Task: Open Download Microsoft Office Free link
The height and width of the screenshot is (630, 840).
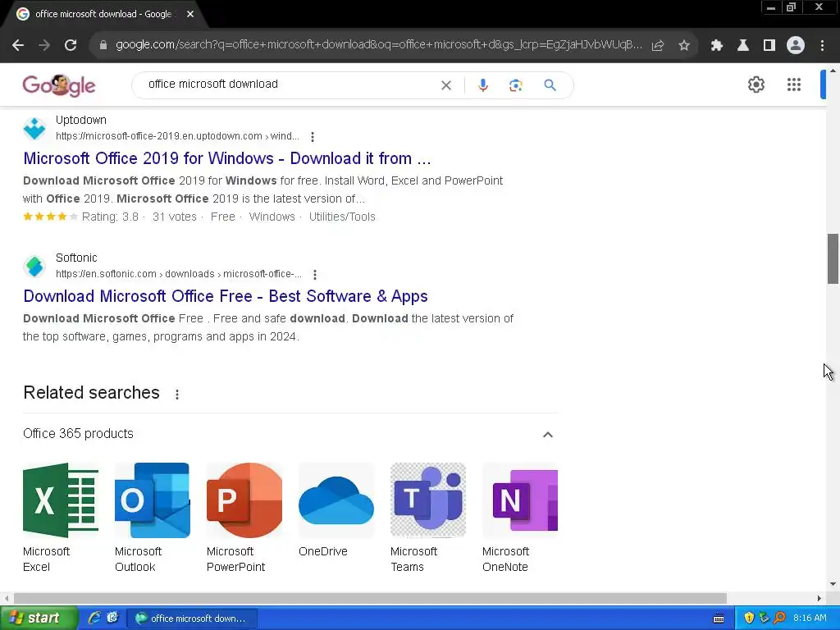Action: coord(226,296)
